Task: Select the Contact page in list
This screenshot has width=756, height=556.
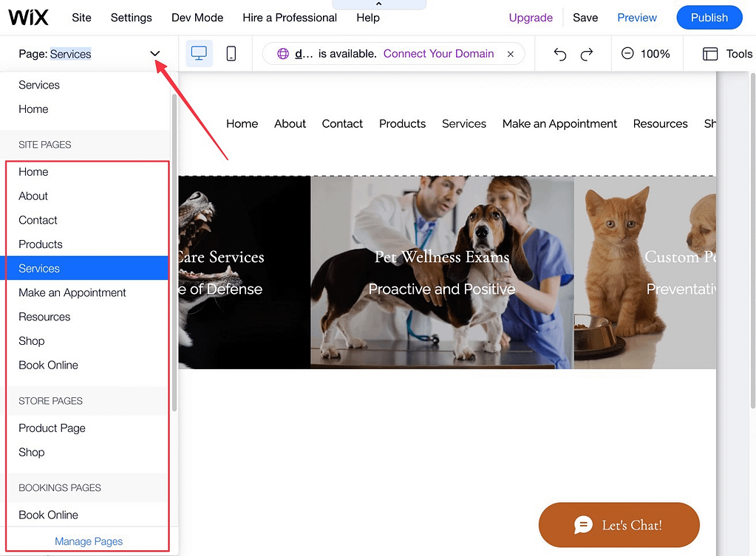Action: click(x=86, y=220)
